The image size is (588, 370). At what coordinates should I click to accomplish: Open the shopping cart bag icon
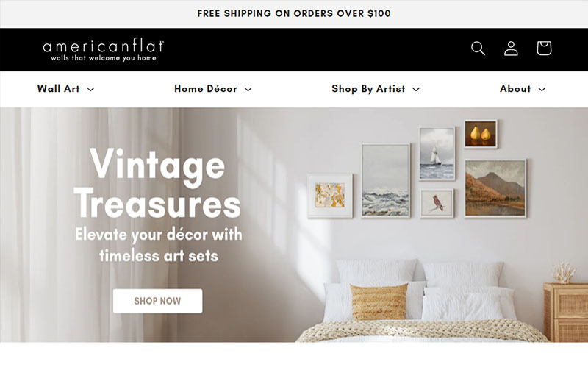coord(544,48)
